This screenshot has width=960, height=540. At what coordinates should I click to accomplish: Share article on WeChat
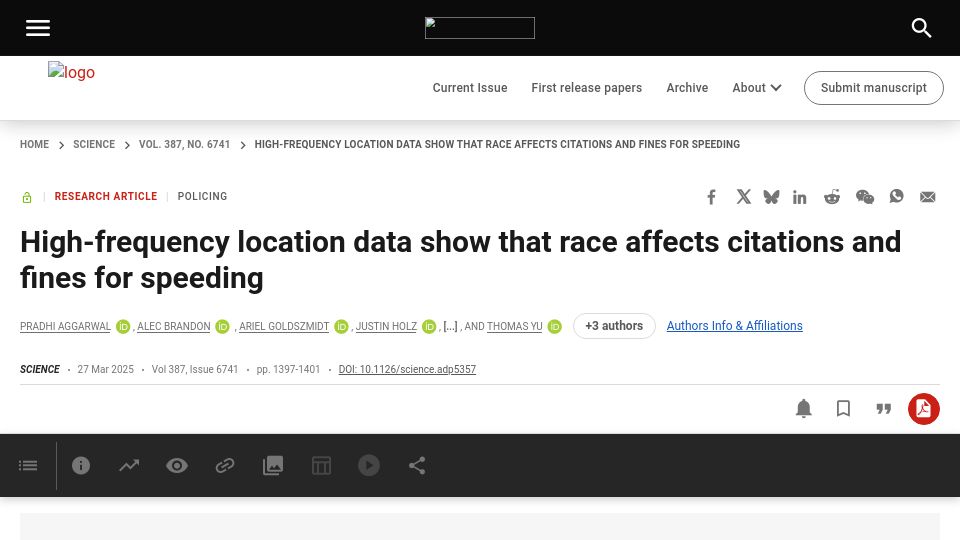864,197
